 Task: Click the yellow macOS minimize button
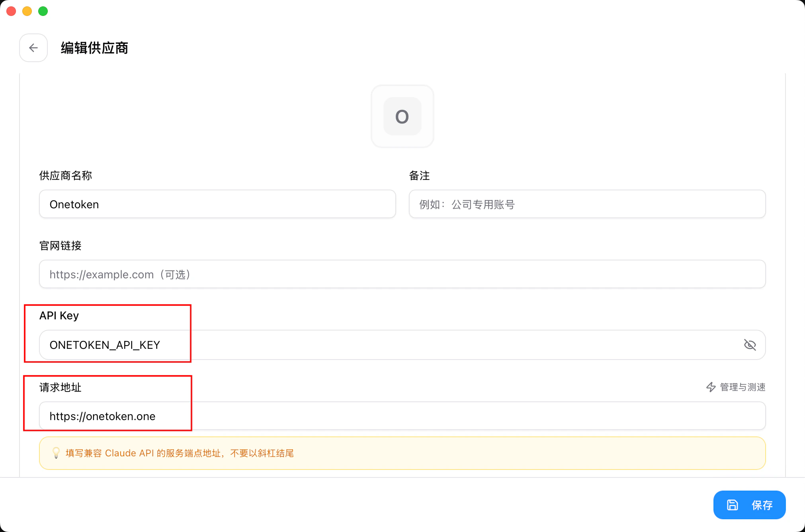click(27, 11)
